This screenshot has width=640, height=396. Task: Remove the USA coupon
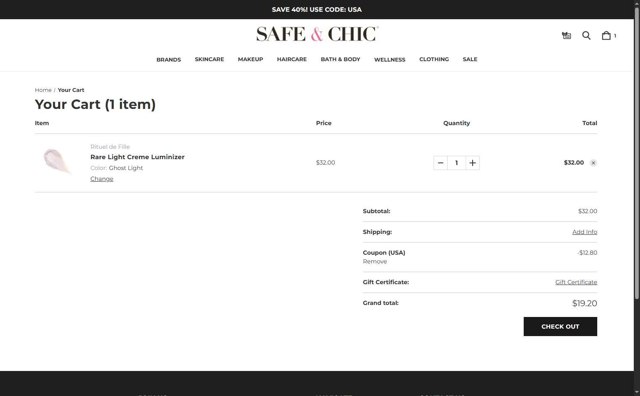(375, 262)
